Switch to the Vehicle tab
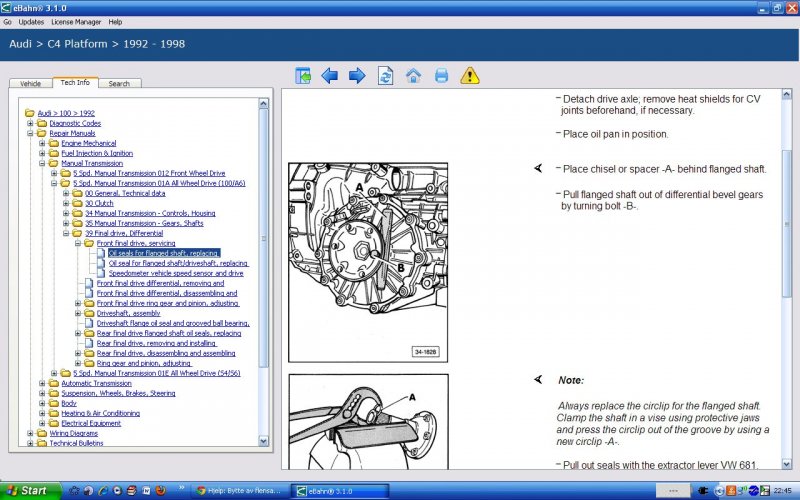800x500 pixels. (30, 84)
